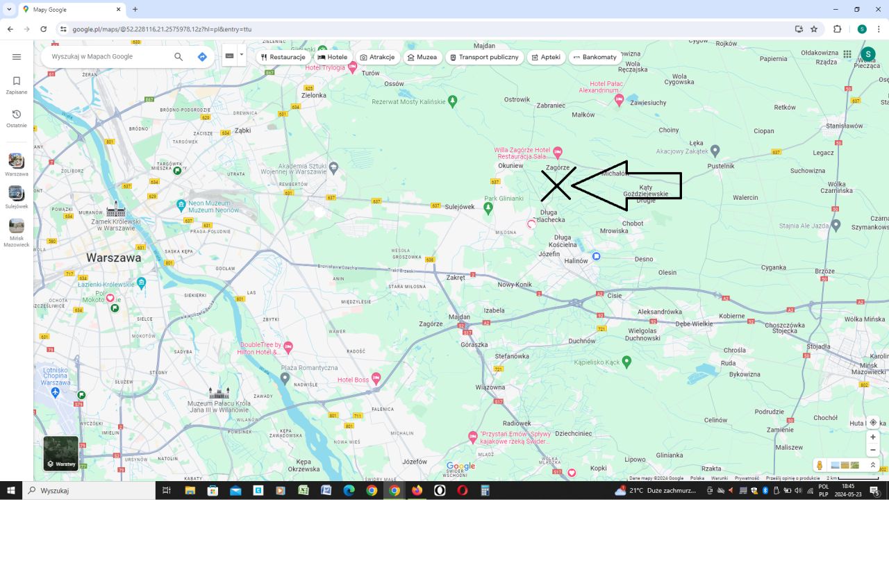The height and width of the screenshot is (588, 889).
Task: Click the Zamek Królewski w Warszawie landmark
Action: tap(116, 208)
